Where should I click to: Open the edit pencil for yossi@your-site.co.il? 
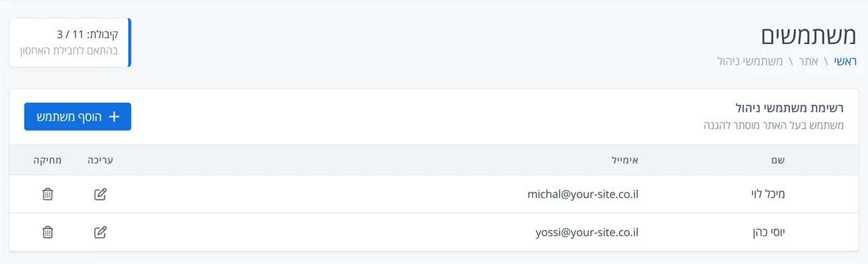click(x=100, y=233)
